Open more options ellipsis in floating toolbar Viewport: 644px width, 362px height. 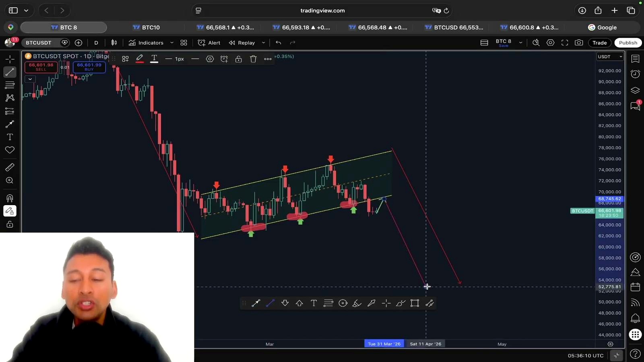[268, 59]
